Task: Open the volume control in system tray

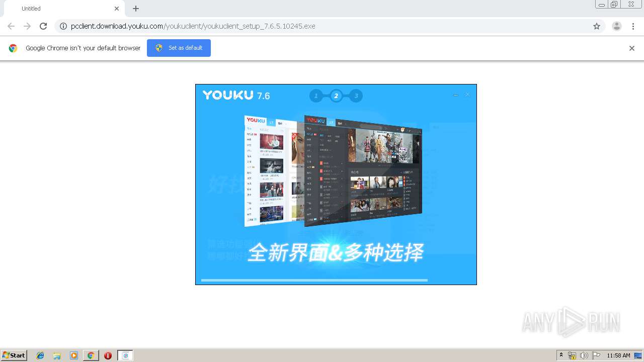Action: pos(584,355)
